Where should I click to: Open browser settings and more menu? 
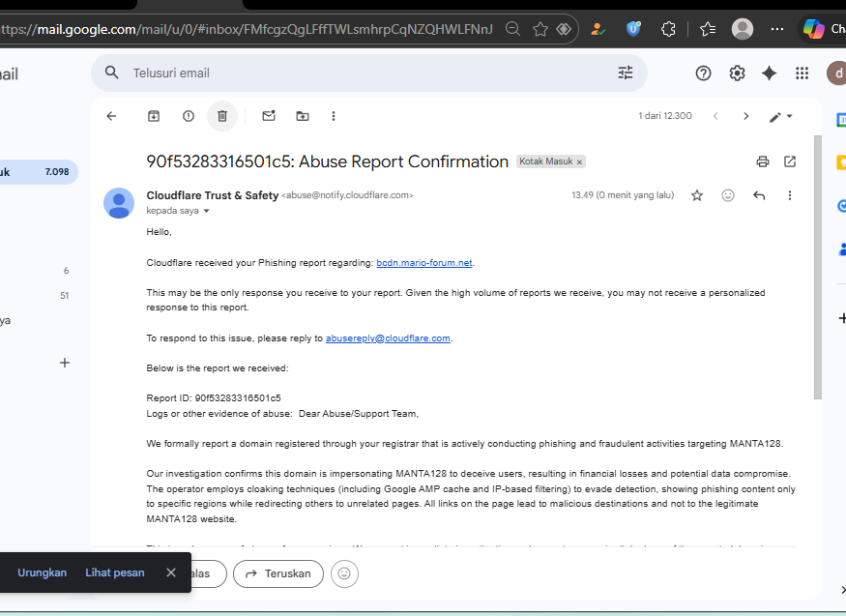(x=777, y=29)
